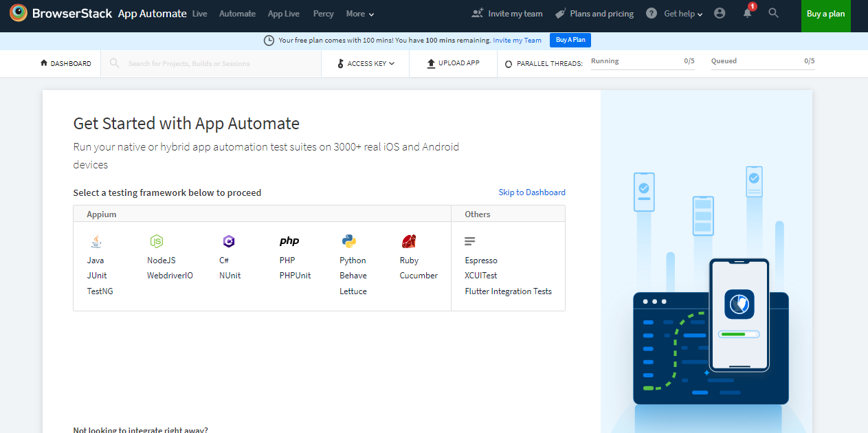Pick the PHP framework icon
Image resolution: width=868 pixels, height=433 pixels.
(289, 241)
